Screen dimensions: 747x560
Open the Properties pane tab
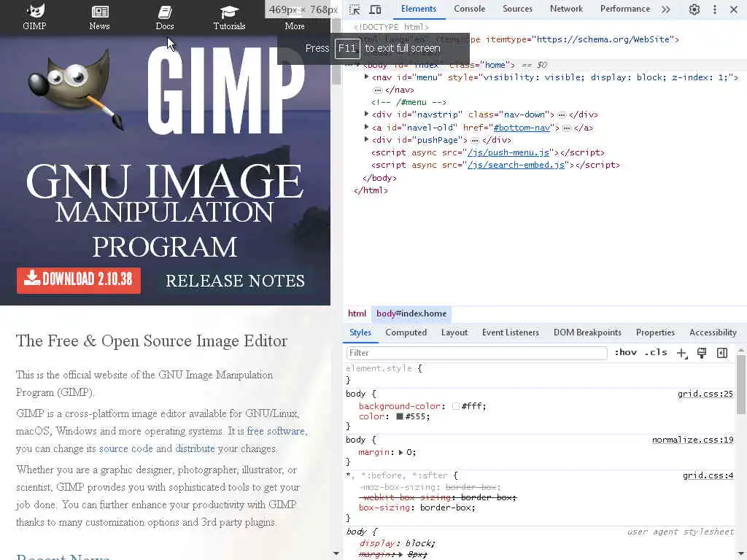click(x=655, y=332)
